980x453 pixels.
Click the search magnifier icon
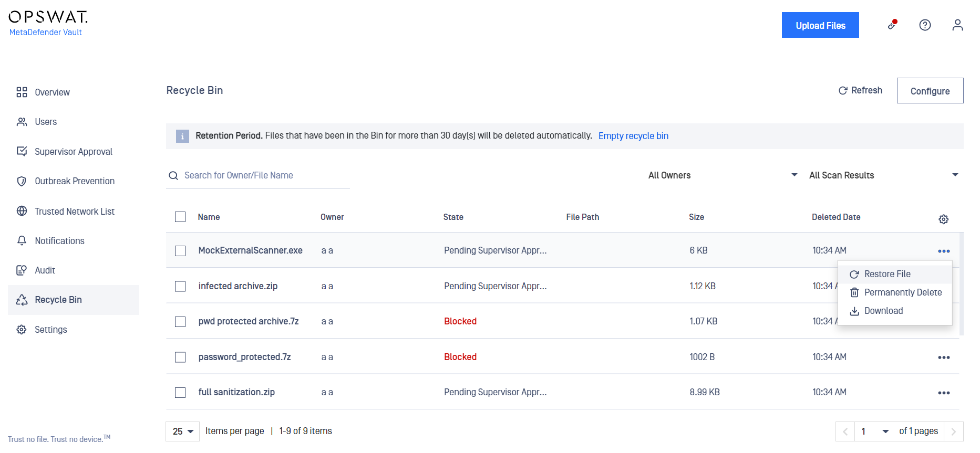click(x=173, y=175)
